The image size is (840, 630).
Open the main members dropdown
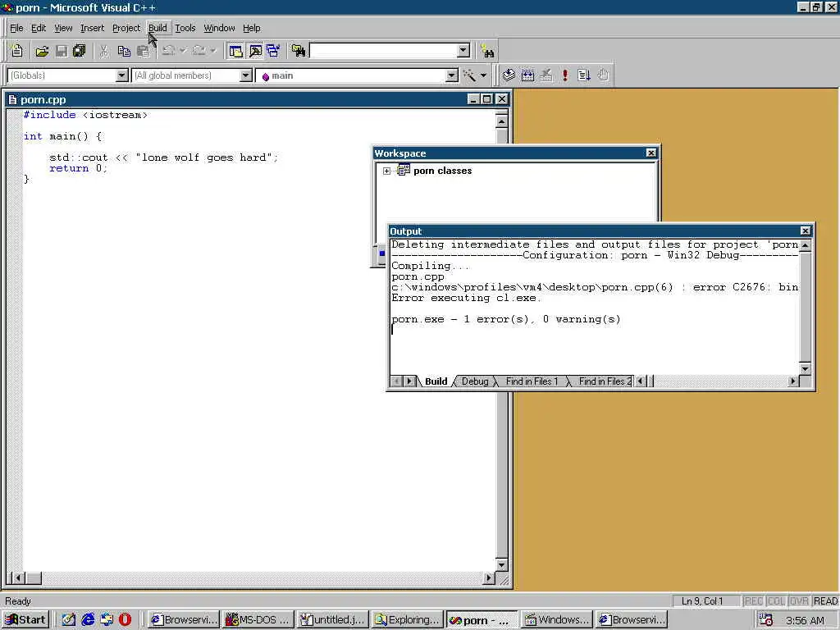click(452, 75)
